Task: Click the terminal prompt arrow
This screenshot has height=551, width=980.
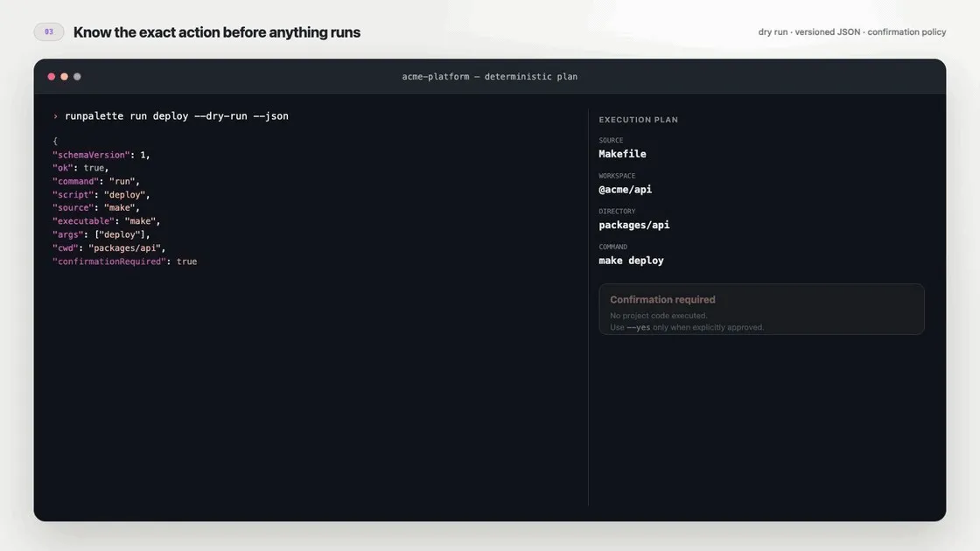Action: 56,116
